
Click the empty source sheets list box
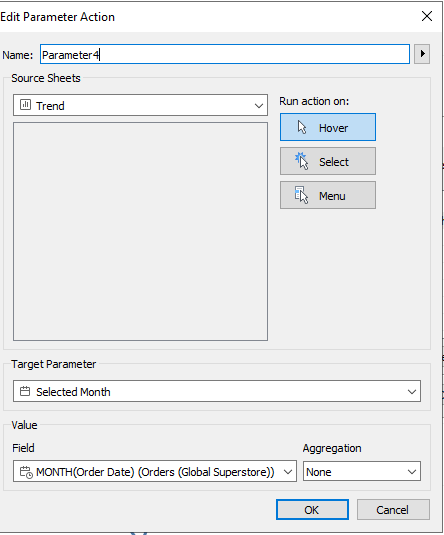click(140, 231)
